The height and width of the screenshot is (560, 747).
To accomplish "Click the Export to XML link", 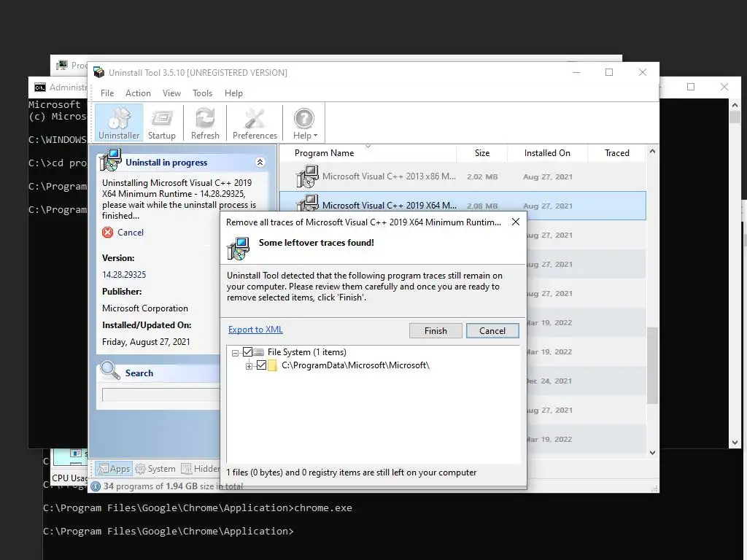I will click(255, 330).
